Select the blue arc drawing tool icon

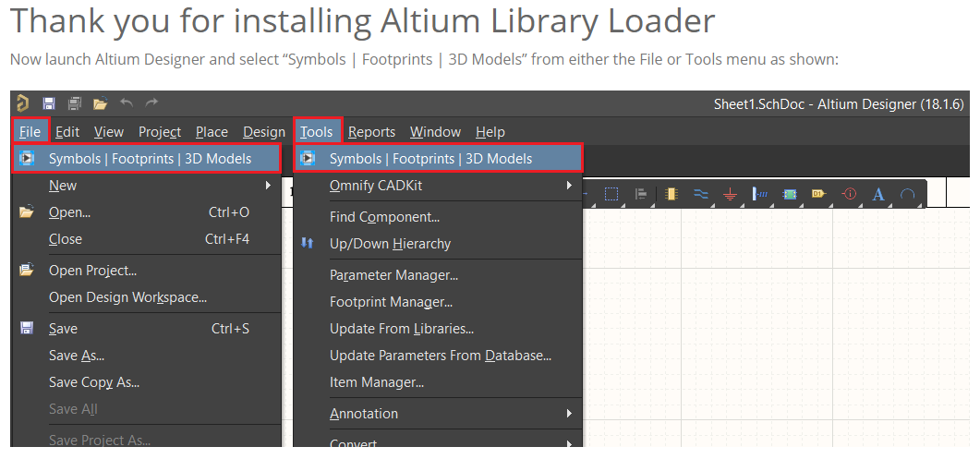click(x=907, y=194)
